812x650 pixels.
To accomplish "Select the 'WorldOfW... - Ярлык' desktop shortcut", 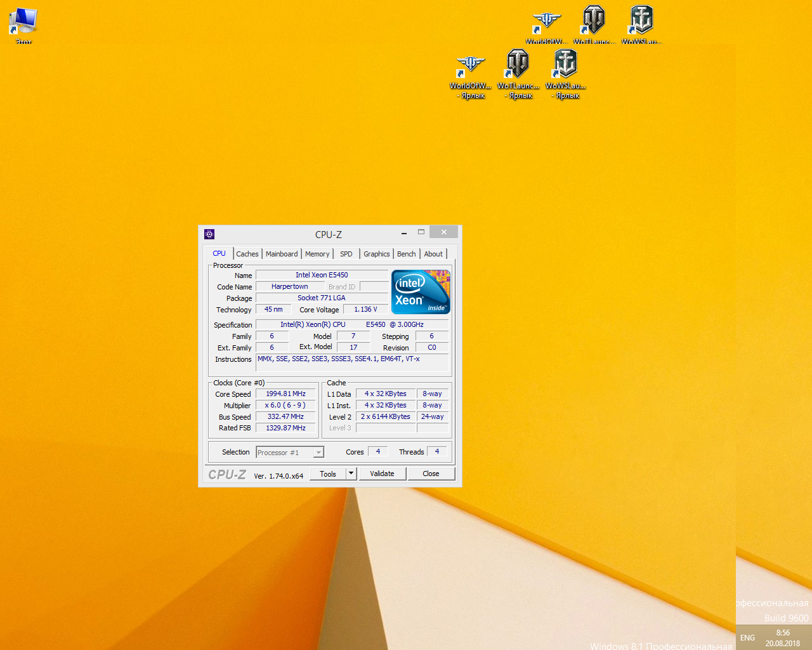I will [471, 76].
